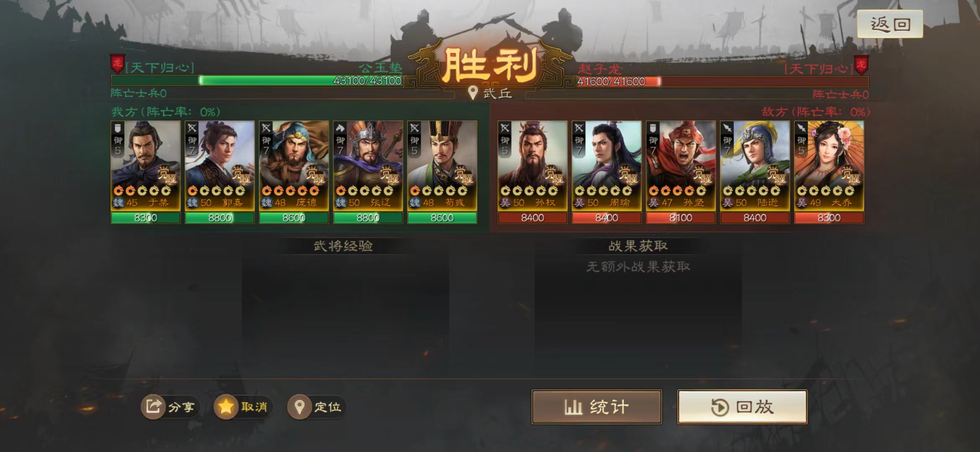Open the 荀彧 general card
980x452 pixels.
442,166
